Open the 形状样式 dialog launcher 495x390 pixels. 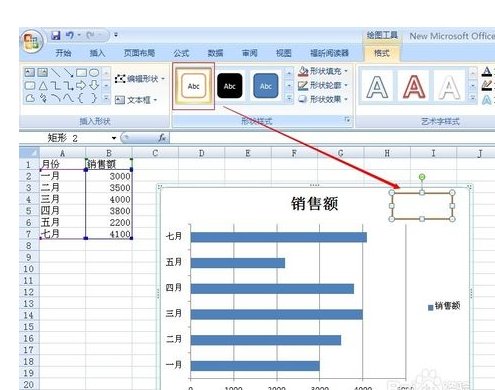[347, 119]
